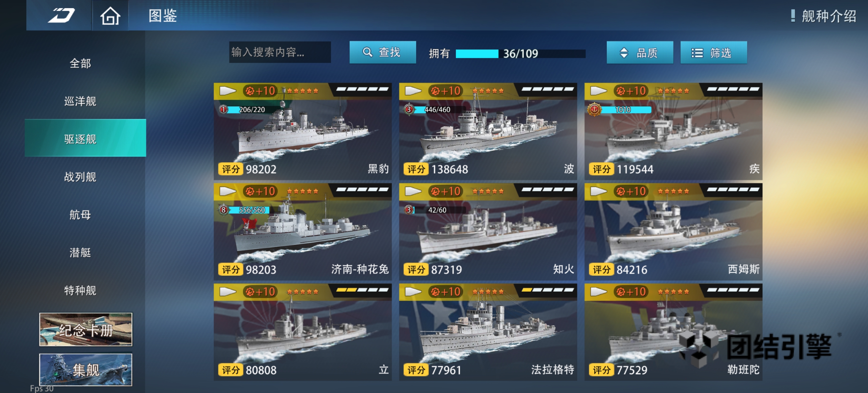The image size is (868, 393).
Task: Switch to the 巡洋舰 category
Action: 80,101
